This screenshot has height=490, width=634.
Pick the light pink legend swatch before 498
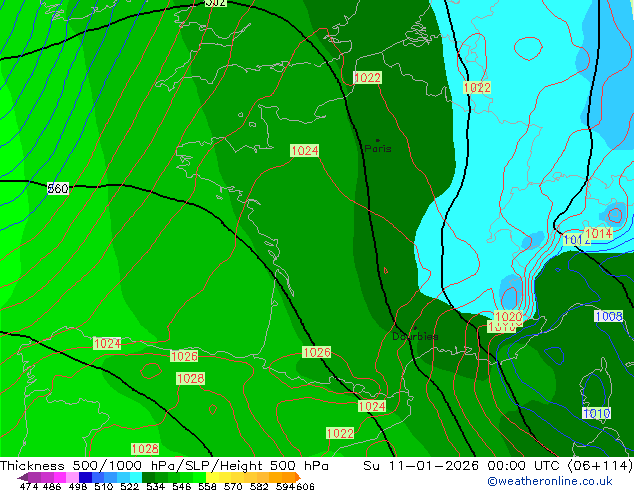(x=72, y=478)
